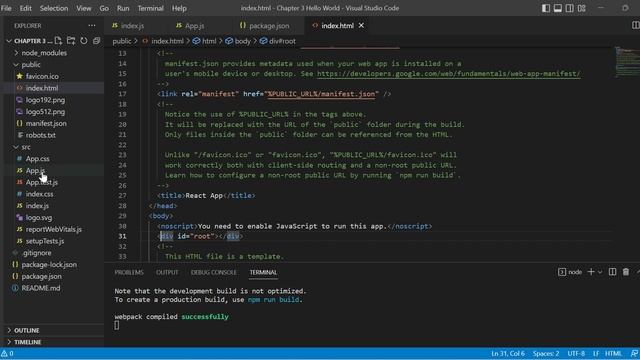640x360 pixels.
Task: Open index.css file
Action: coord(39,194)
